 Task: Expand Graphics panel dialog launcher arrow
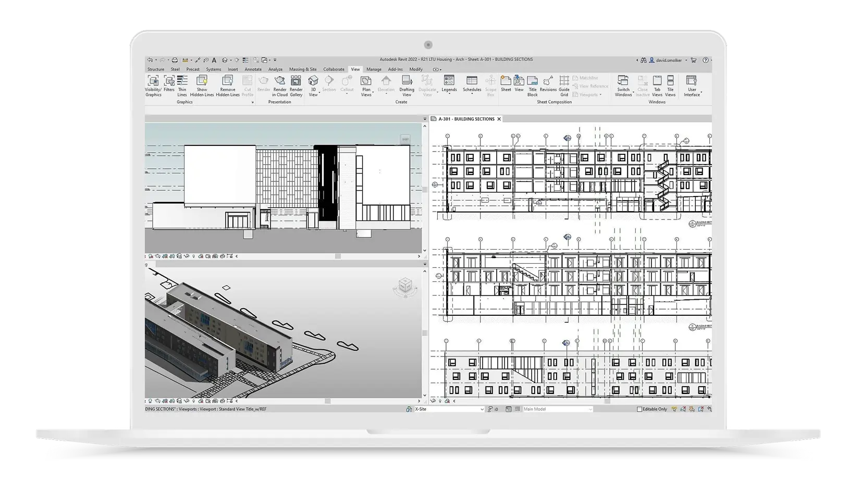pos(253,102)
